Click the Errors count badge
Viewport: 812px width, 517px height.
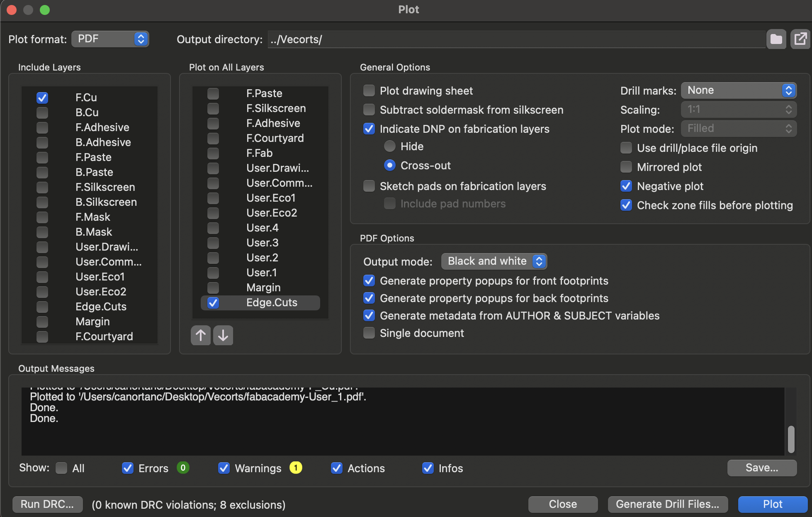click(x=183, y=468)
